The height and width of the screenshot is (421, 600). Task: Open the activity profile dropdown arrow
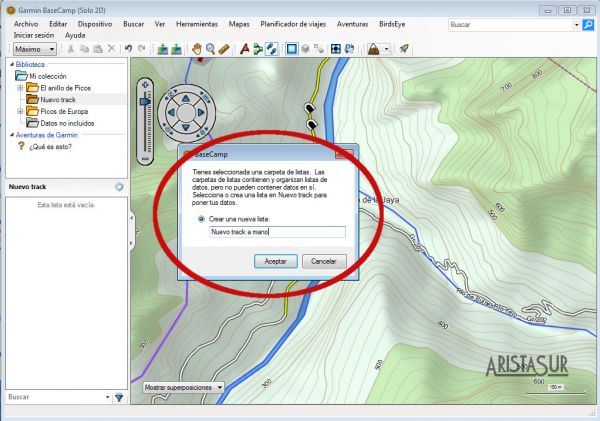coord(386,49)
